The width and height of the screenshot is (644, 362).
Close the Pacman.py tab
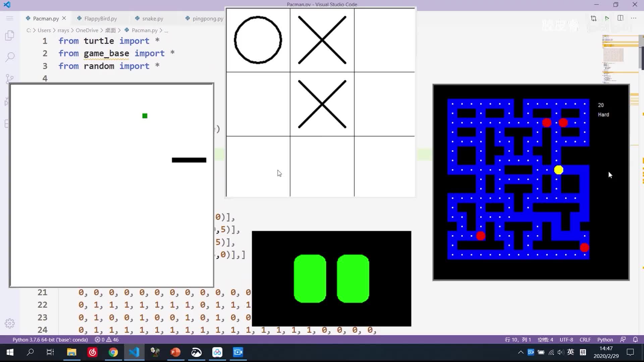tap(64, 18)
